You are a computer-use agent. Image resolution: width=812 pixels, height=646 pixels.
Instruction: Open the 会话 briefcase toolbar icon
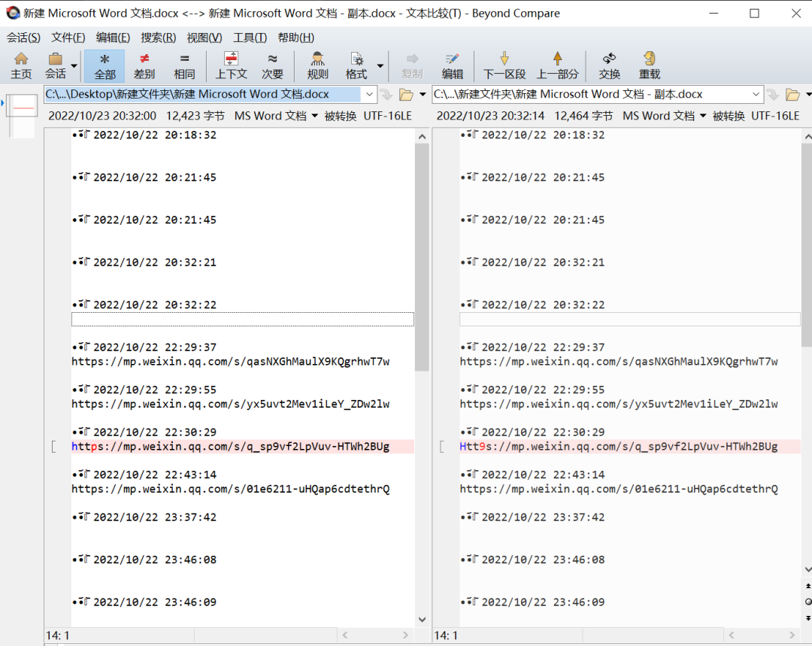[56, 65]
